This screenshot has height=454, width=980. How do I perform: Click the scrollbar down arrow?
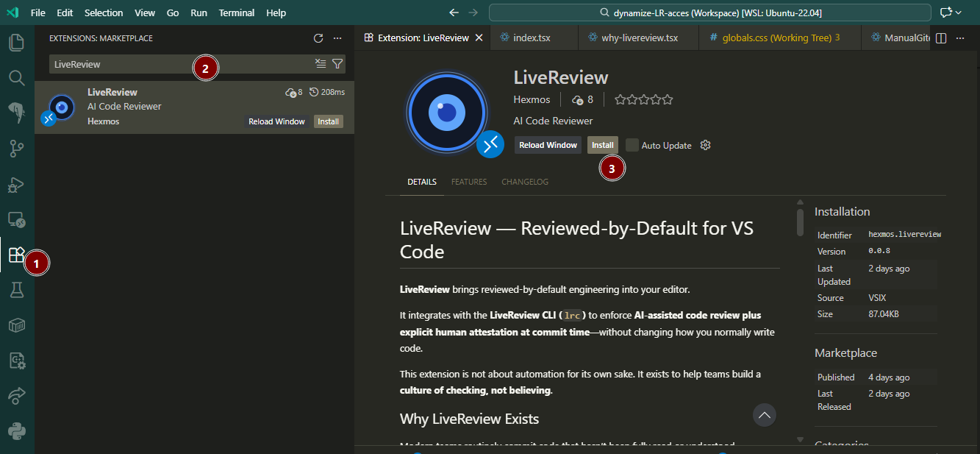(x=800, y=439)
